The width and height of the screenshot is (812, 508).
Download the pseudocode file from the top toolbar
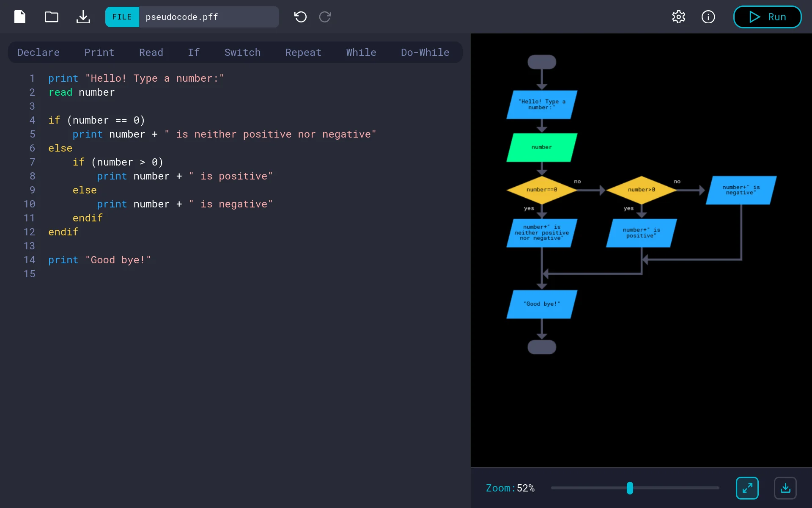(83, 17)
